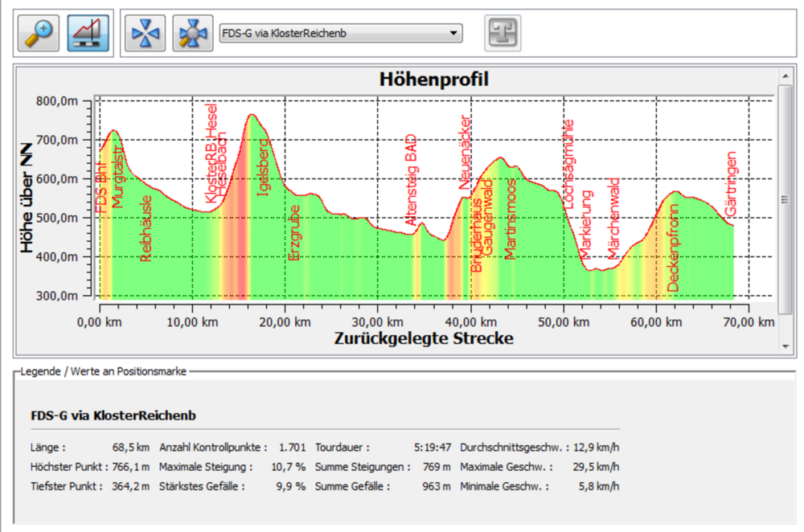
Task: Click the Summe Gefälle value 963 m
Action: click(437, 486)
